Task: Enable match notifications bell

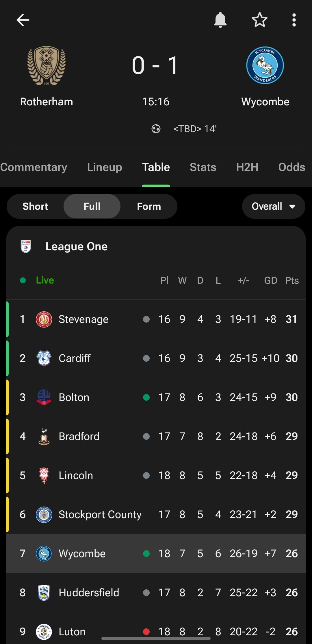Action: click(x=220, y=20)
